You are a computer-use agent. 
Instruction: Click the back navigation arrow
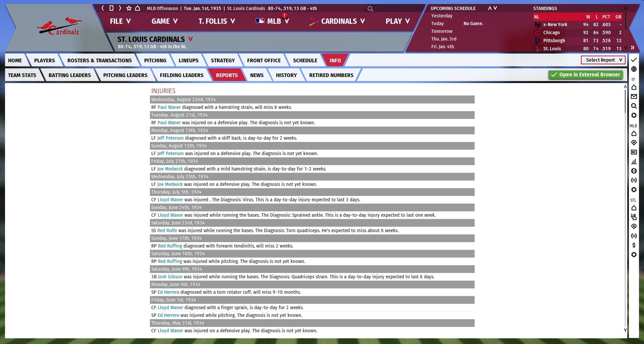pos(103,8)
